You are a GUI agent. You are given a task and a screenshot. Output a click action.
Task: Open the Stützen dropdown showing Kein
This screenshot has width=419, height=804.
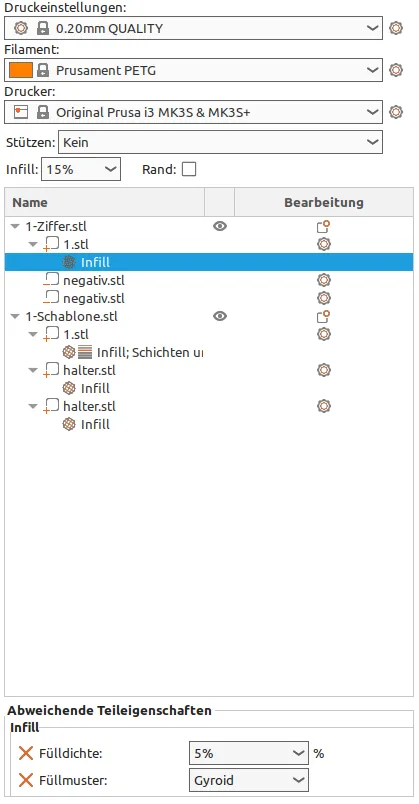(x=221, y=142)
